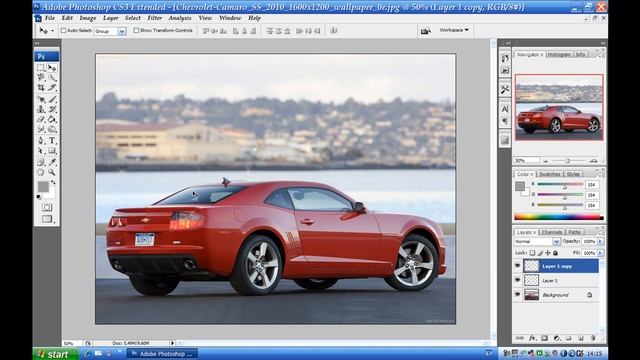Select the Paint Bucket tool
The height and width of the screenshot is (360, 640).
pyautogui.click(x=52, y=119)
